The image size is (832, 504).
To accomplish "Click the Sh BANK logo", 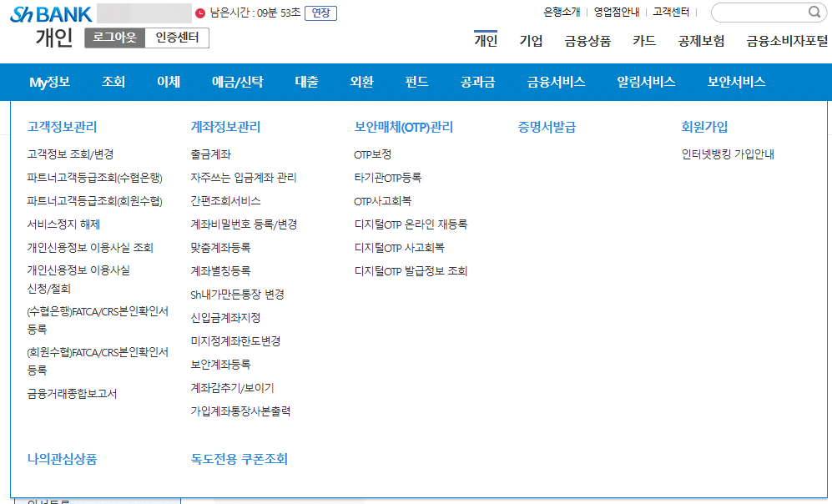I will pyautogui.click(x=51, y=14).
